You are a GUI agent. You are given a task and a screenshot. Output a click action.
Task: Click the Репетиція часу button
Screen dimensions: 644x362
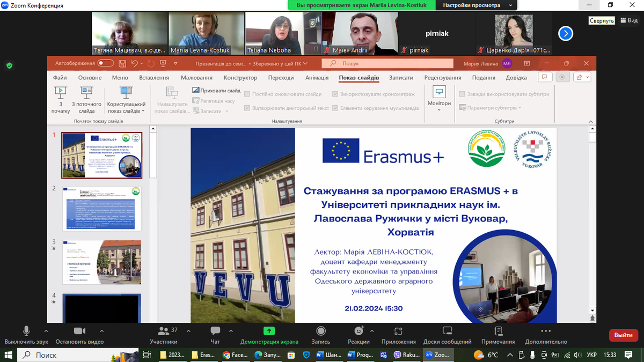point(214,101)
